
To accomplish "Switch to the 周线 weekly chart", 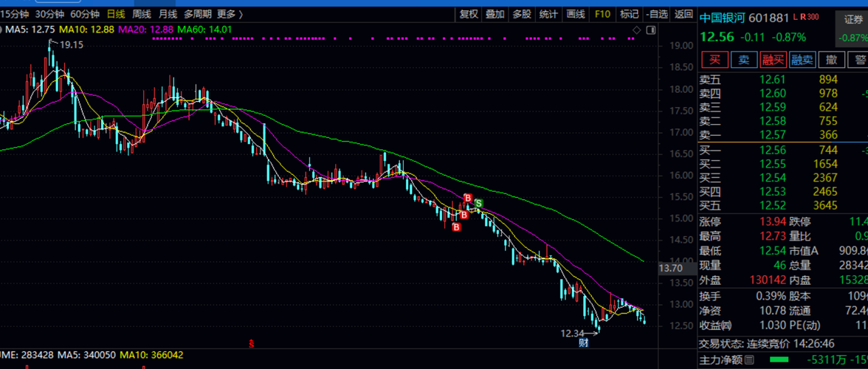I will click(x=142, y=14).
